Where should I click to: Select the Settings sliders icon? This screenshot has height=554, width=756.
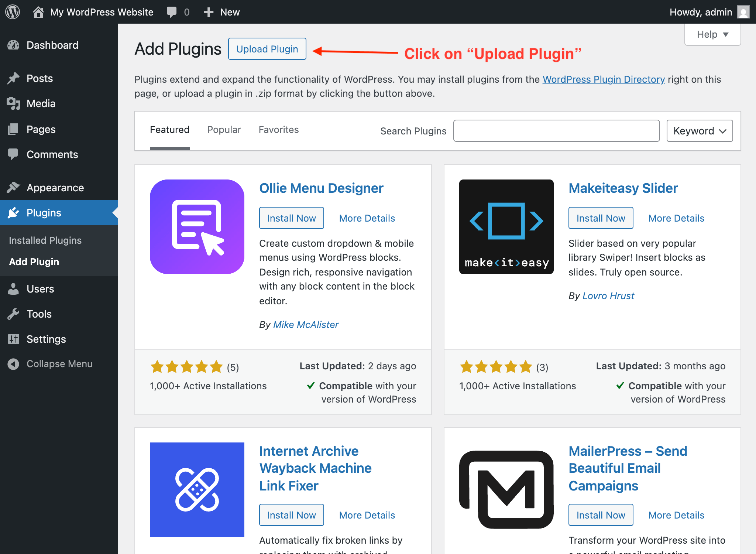13,339
